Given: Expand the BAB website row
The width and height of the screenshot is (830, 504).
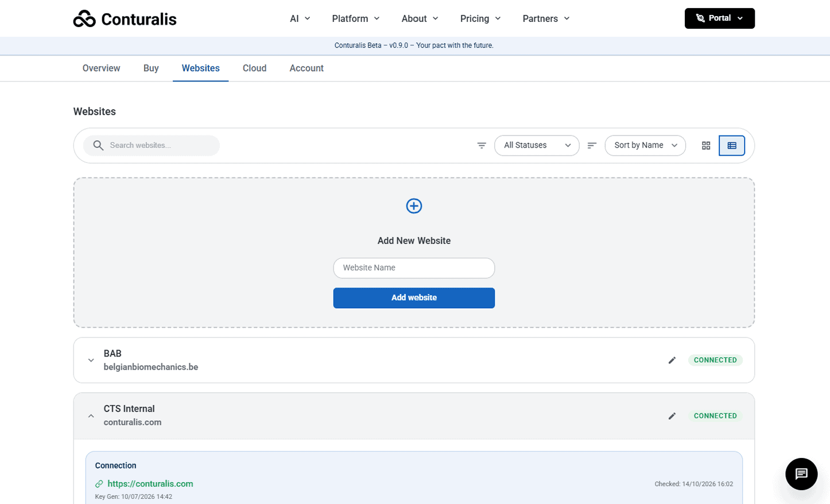Looking at the screenshot, I should (91, 360).
